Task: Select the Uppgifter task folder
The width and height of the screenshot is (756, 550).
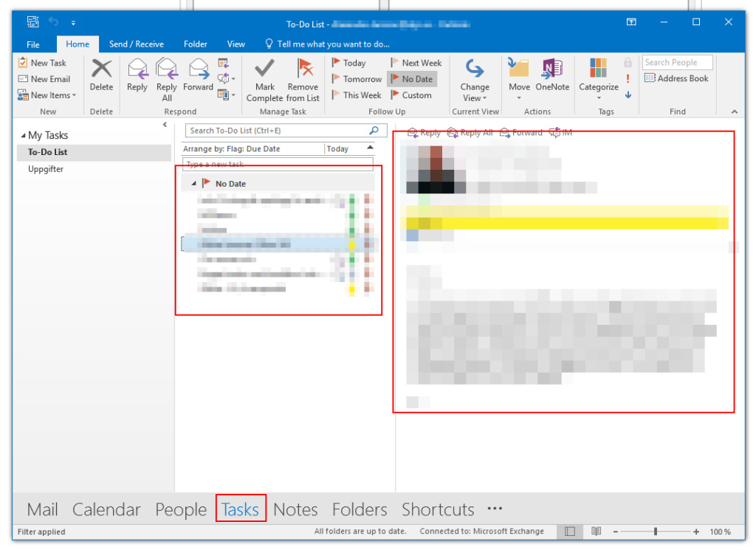Action: (46, 169)
